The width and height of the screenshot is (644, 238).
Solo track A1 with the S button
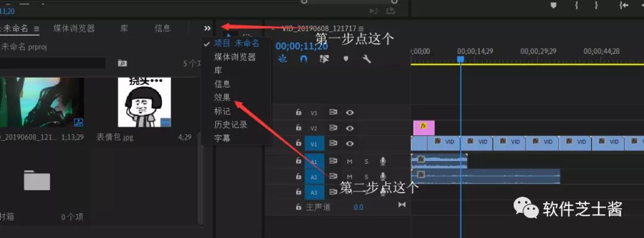[x=366, y=162]
